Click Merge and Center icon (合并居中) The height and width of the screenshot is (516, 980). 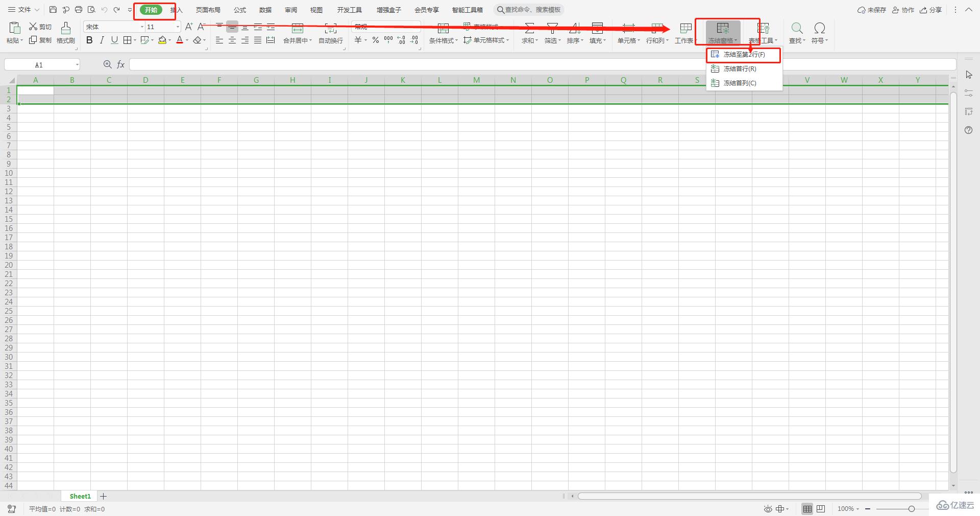297,29
